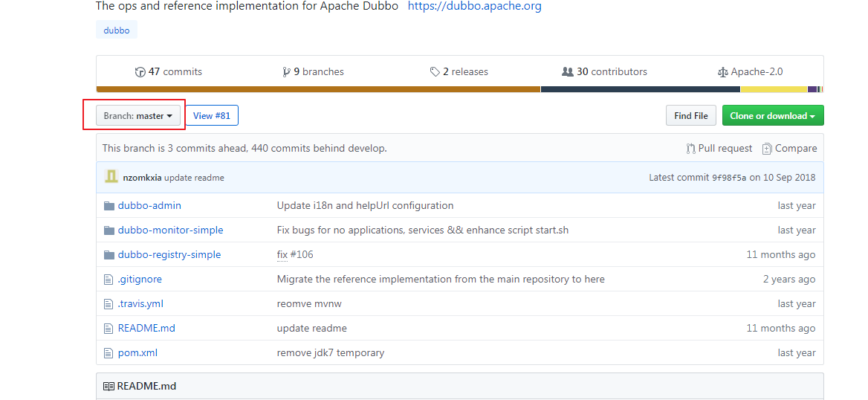Screen dimensions: 868x400
Task: Click the dubbo-admin folder icon
Action: pyautogui.click(x=109, y=205)
